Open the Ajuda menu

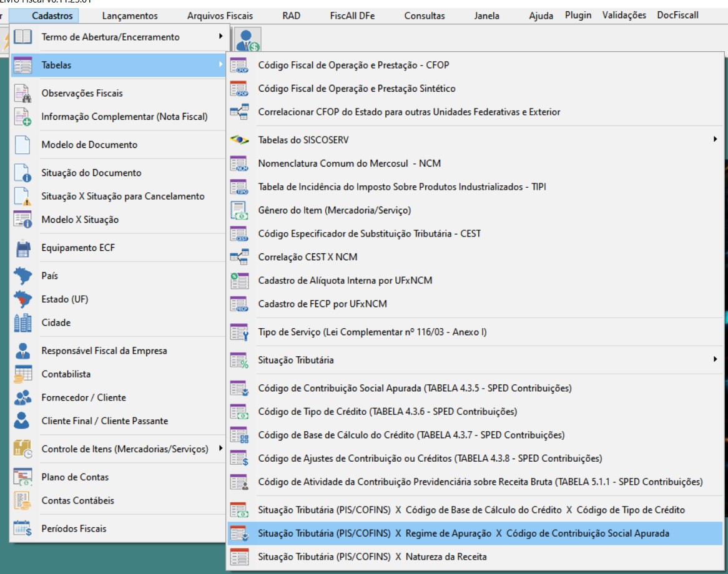(x=541, y=16)
